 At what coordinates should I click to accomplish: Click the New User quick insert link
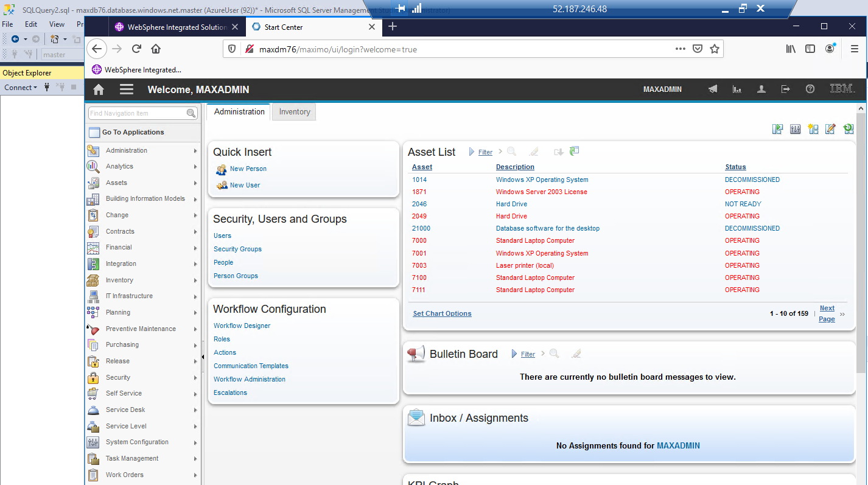245,185
